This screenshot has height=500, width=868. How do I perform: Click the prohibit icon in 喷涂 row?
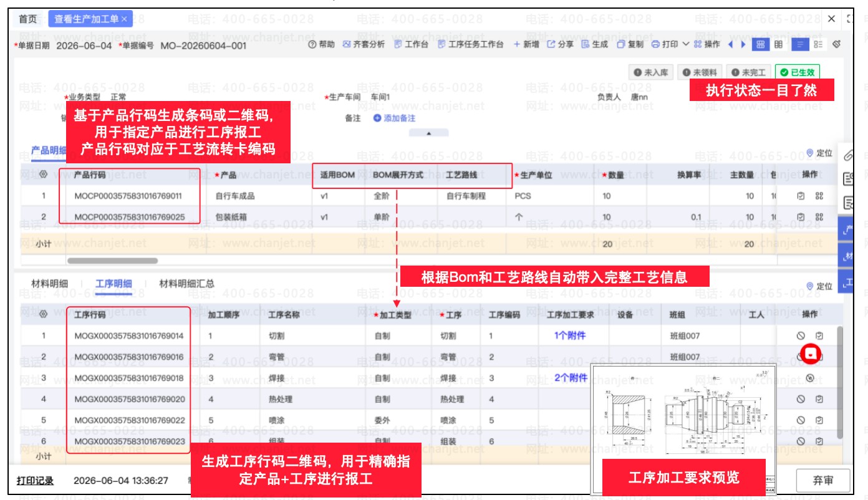pos(801,420)
